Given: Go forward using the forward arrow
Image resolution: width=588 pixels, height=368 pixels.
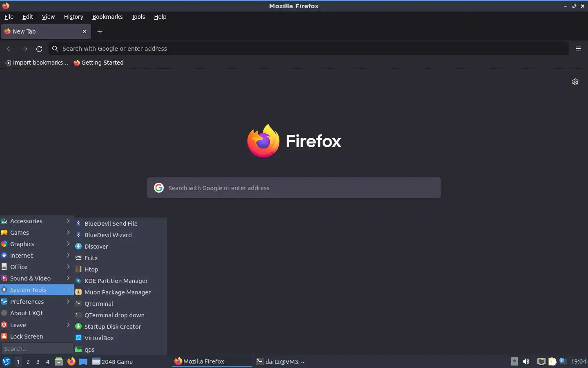Looking at the screenshot, I should [x=24, y=49].
